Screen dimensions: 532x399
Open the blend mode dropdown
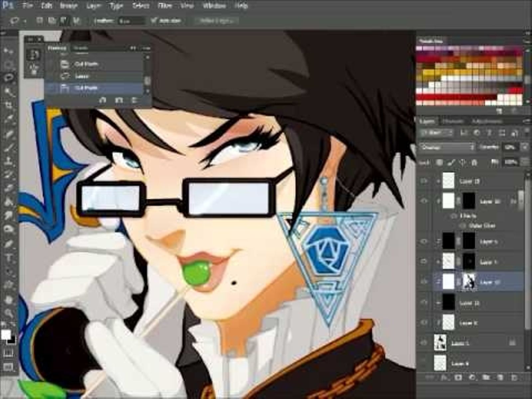[x=447, y=147]
